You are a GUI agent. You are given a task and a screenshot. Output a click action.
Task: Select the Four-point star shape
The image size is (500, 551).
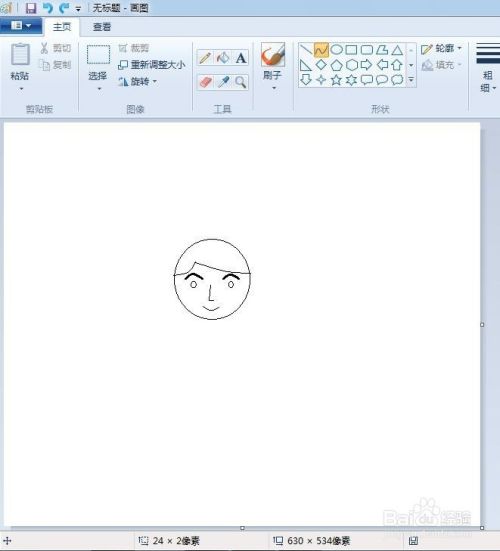321,80
